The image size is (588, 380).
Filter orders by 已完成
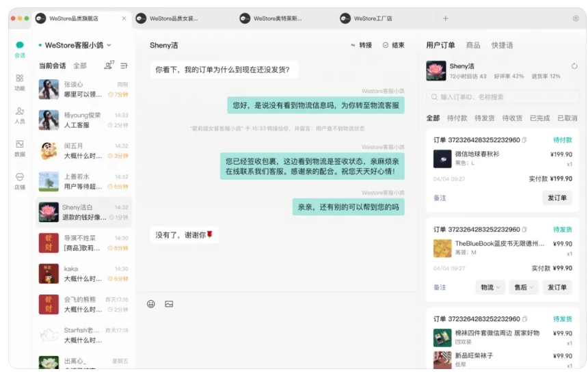539,118
